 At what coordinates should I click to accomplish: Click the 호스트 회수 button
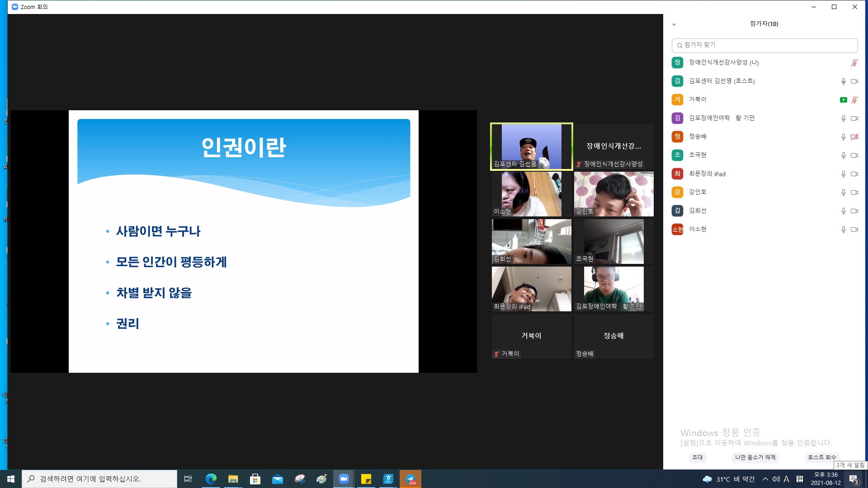point(822,457)
